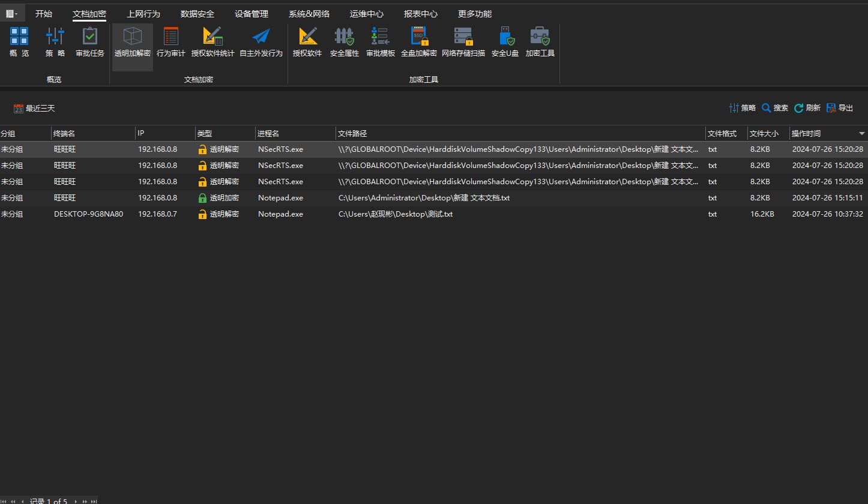Go to next record in pager
This screenshot has width=868, height=504.
coord(76,501)
